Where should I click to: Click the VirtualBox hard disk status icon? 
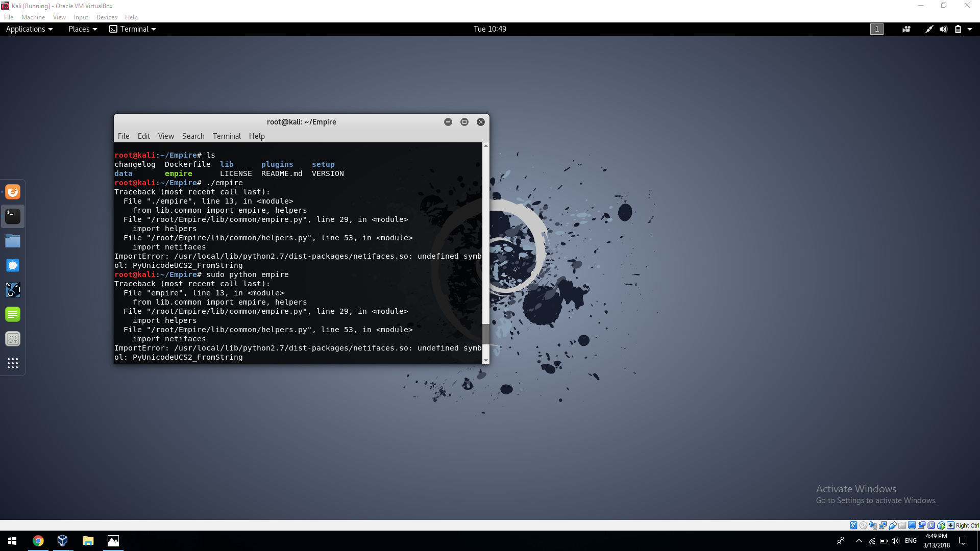point(853,525)
